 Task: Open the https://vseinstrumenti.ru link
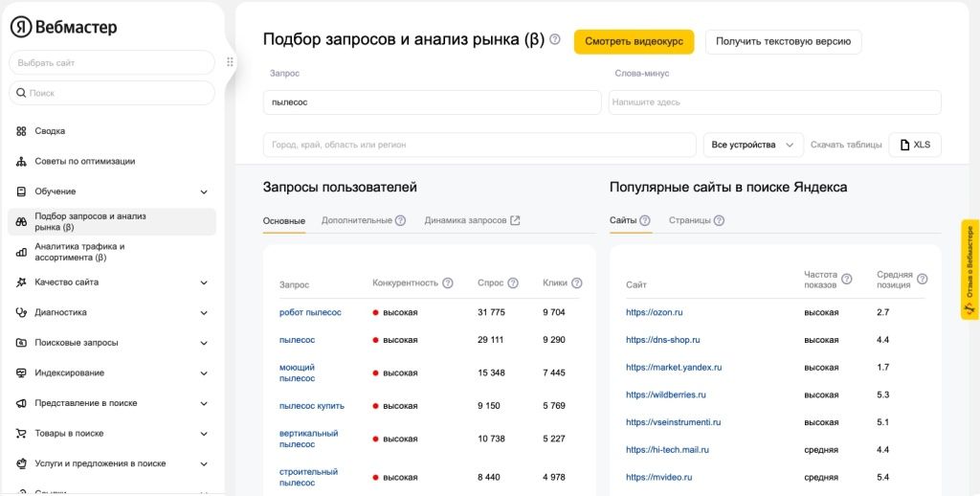(x=673, y=422)
